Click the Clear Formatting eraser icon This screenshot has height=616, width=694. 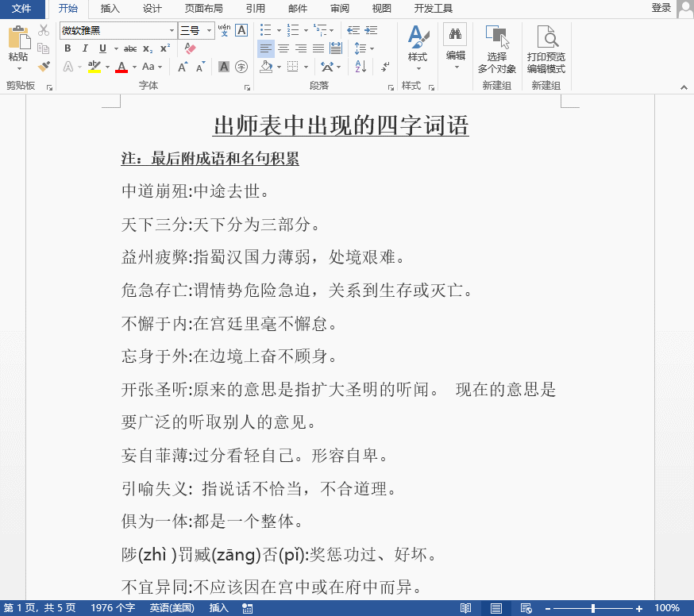191,48
